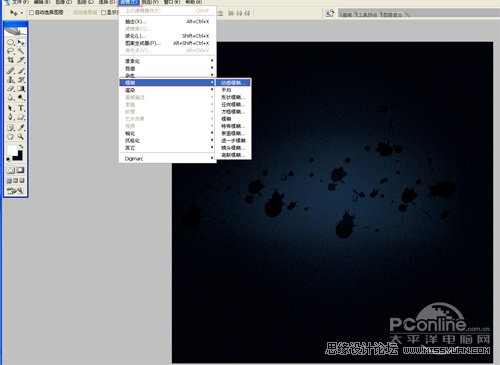Select the Lasso tool
Viewport: 500px width, 365px height.
coord(11,51)
